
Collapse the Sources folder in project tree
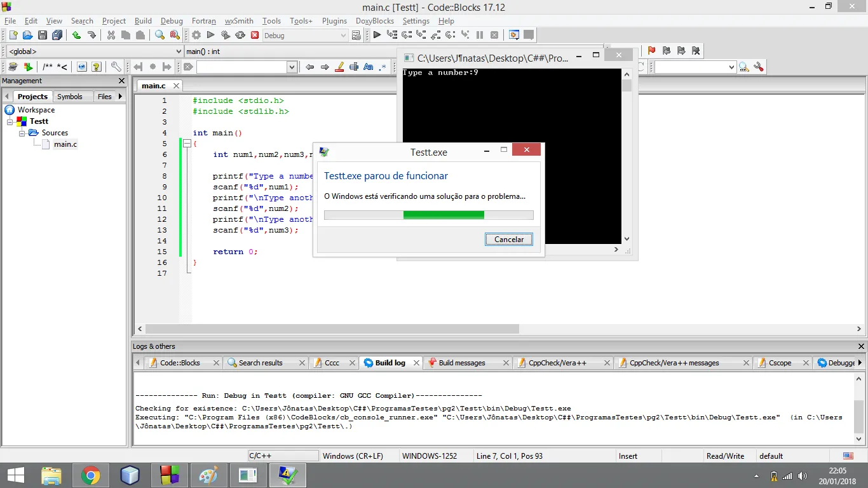[x=22, y=133]
